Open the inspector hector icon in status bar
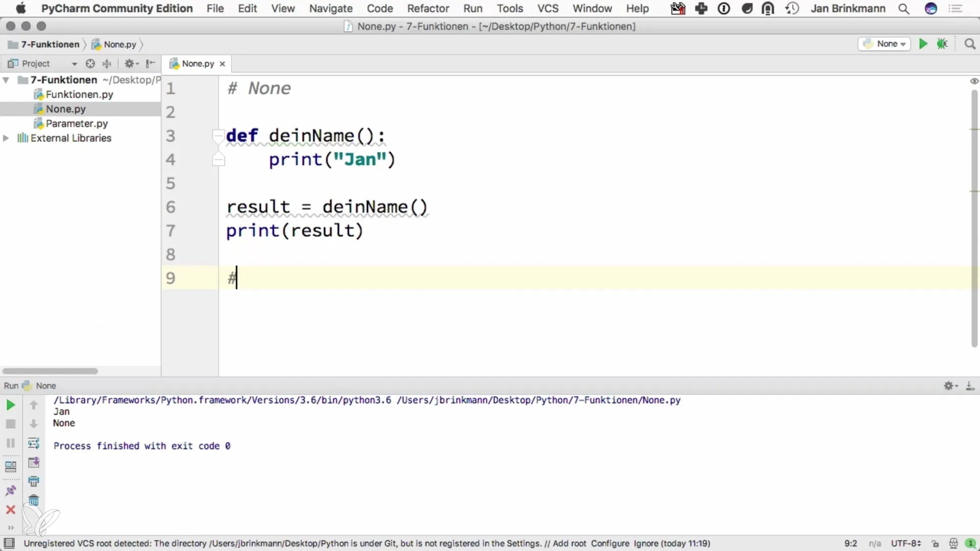 click(x=953, y=544)
